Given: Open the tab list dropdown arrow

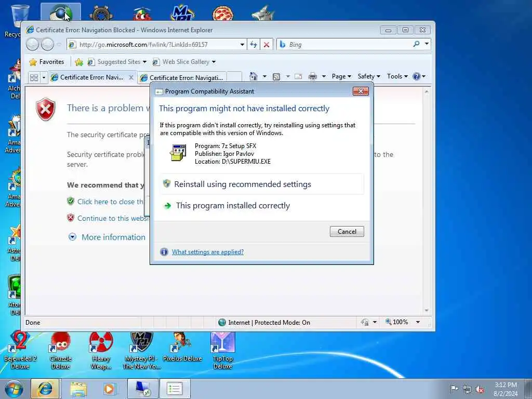Looking at the screenshot, I should click(x=44, y=78).
